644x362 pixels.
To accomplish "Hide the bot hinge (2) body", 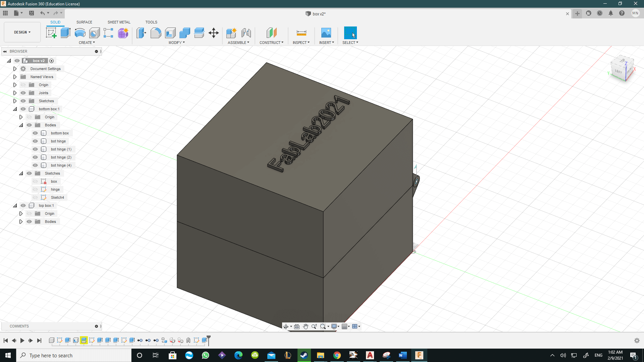I will [x=35, y=157].
